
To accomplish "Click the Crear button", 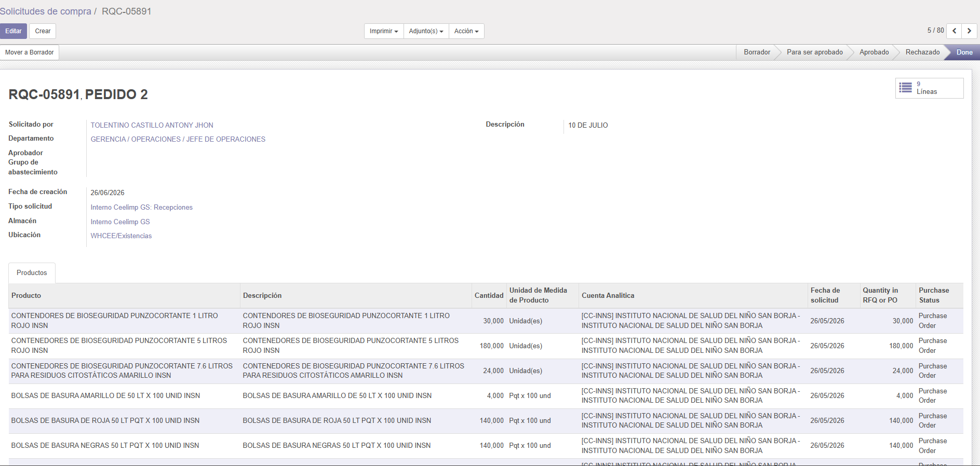I will pos(43,31).
